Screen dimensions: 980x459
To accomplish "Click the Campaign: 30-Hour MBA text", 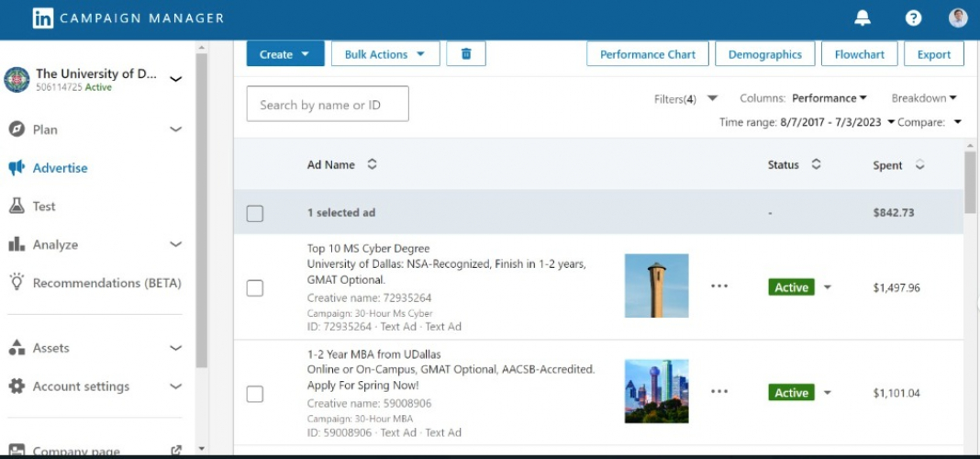I will (360, 419).
